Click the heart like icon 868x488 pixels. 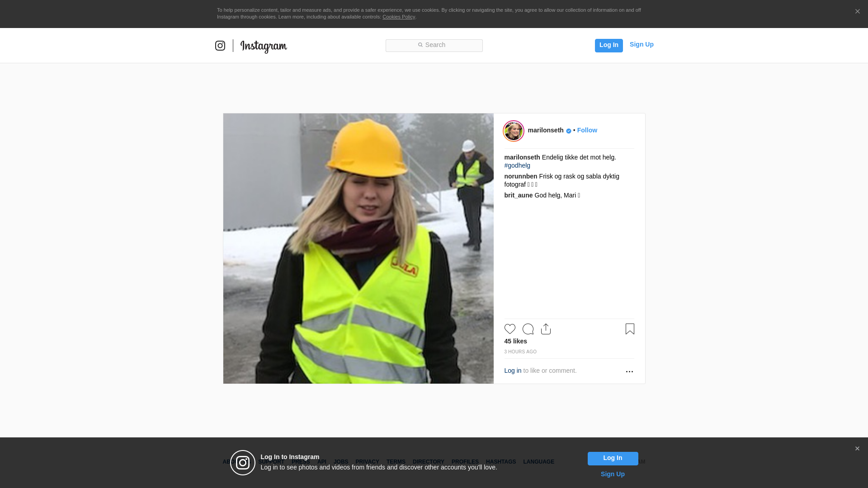point(509,329)
